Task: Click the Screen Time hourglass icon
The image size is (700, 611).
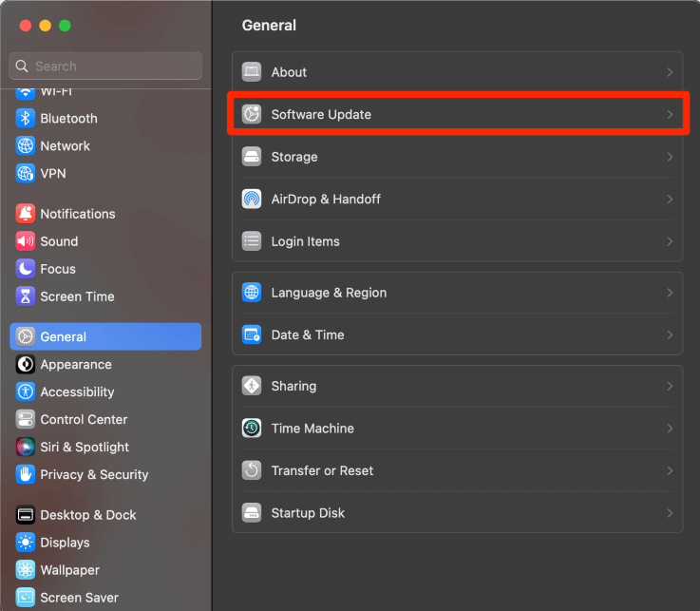Action: [26, 296]
